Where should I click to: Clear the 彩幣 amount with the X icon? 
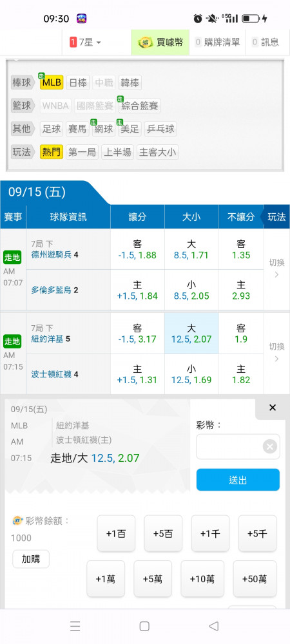[269, 446]
